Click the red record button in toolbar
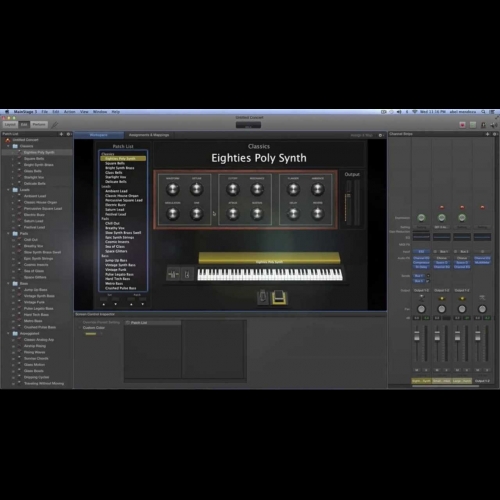Image resolution: width=500 pixels, height=500 pixels. point(462,125)
